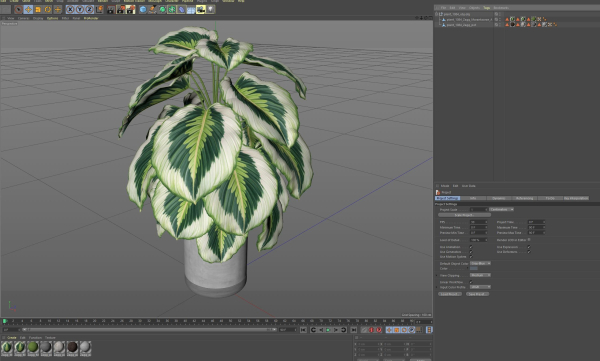Viewport: 600px width, 361px height.
Task: Toggle the Use Animation checkbox
Action: click(471, 247)
